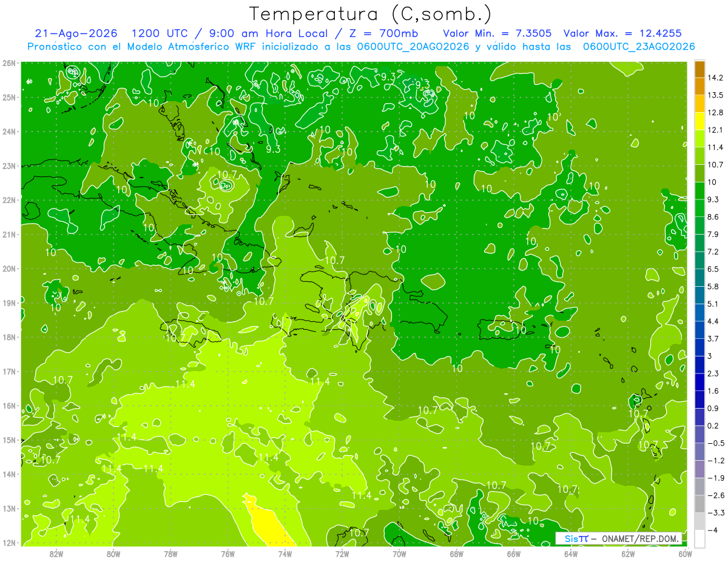Click the '17N' latitude axis label
Viewport: 728px width, 562px height.
(9, 371)
